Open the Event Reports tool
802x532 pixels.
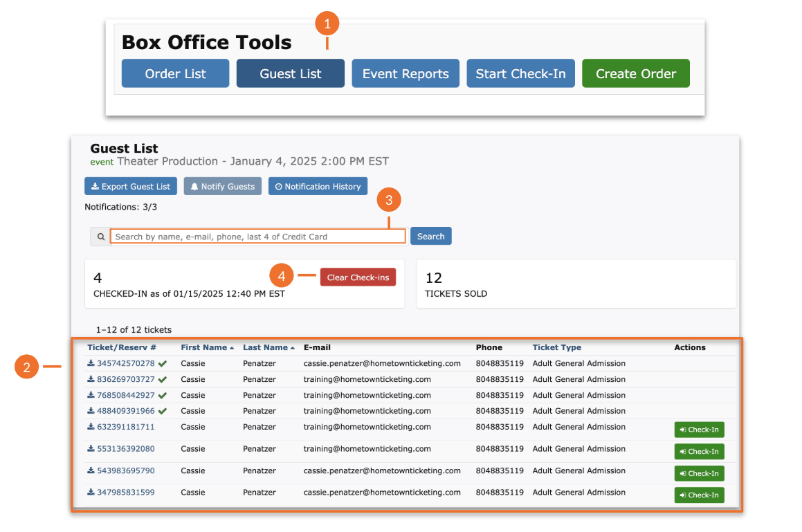tap(405, 74)
